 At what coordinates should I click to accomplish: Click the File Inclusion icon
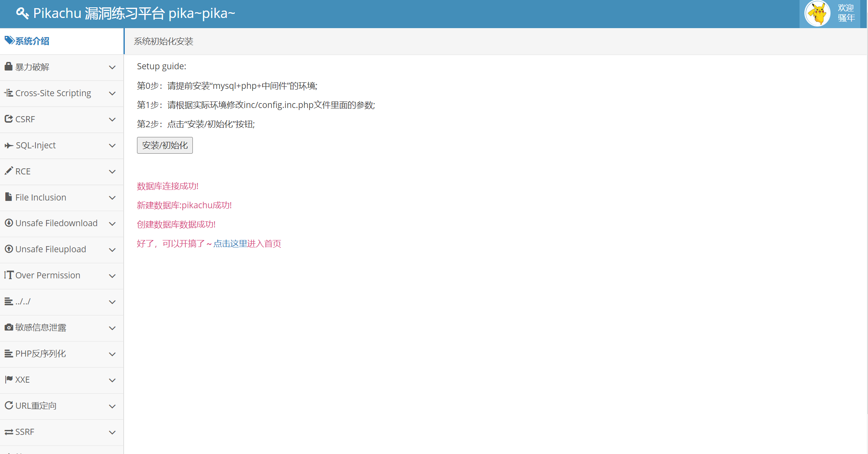(x=8, y=197)
